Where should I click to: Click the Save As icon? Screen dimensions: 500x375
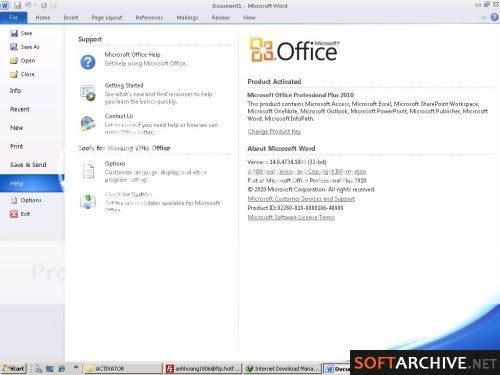coord(14,47)
